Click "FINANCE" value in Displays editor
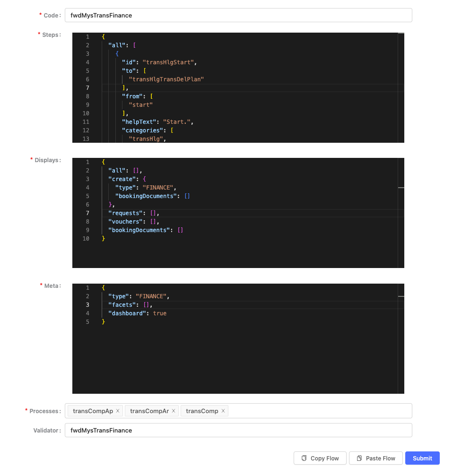The height and width of the screenshot is (476, 453). pos(158,188)
